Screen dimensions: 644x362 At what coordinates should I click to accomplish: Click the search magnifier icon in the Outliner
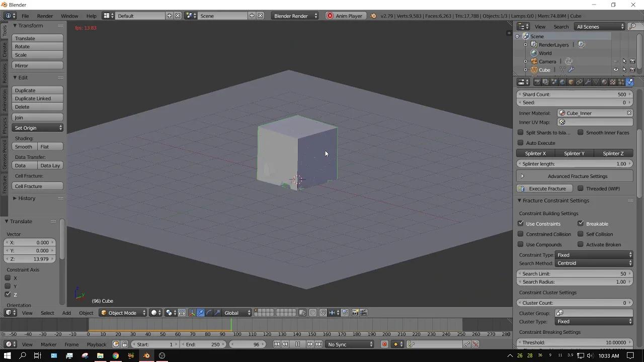tap(633, 26)
